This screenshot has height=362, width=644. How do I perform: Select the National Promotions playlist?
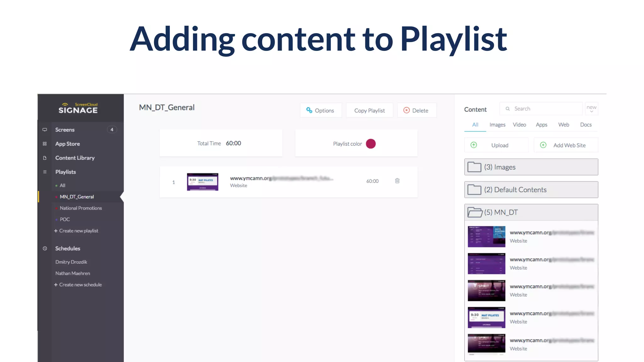pos(81,208)
